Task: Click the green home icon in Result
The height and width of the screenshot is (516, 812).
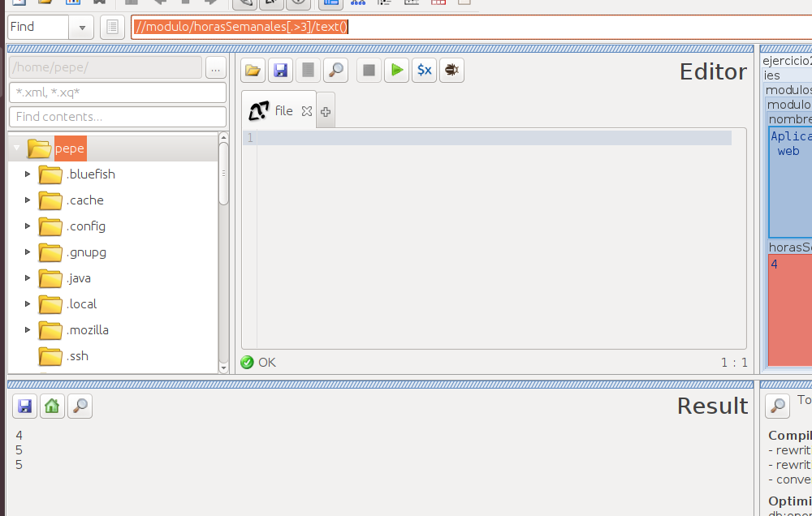Action: (x=52, y=406)
